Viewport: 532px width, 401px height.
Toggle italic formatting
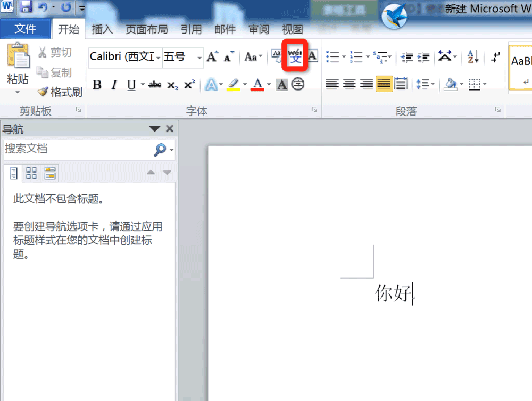click(113, 84)
